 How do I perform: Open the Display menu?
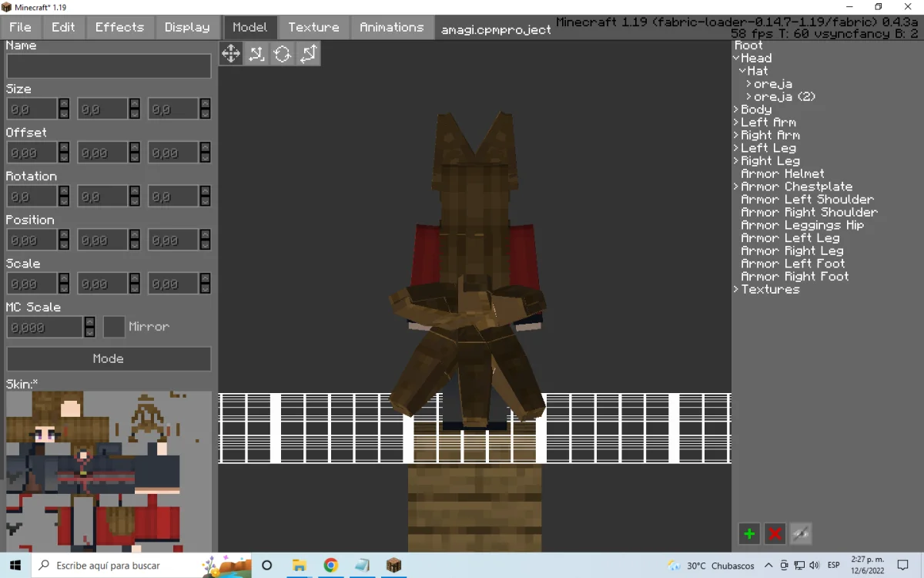[187, 27]
